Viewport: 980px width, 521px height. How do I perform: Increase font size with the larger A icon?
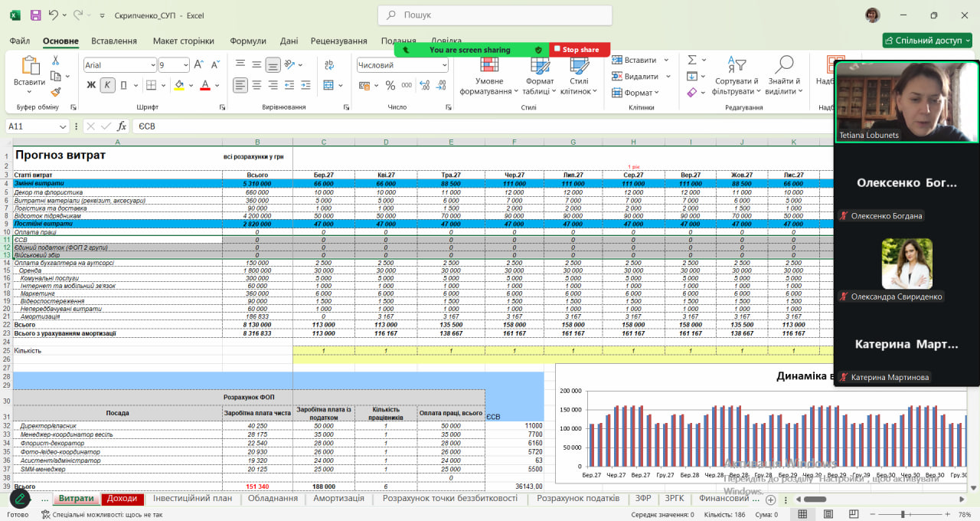198,65
